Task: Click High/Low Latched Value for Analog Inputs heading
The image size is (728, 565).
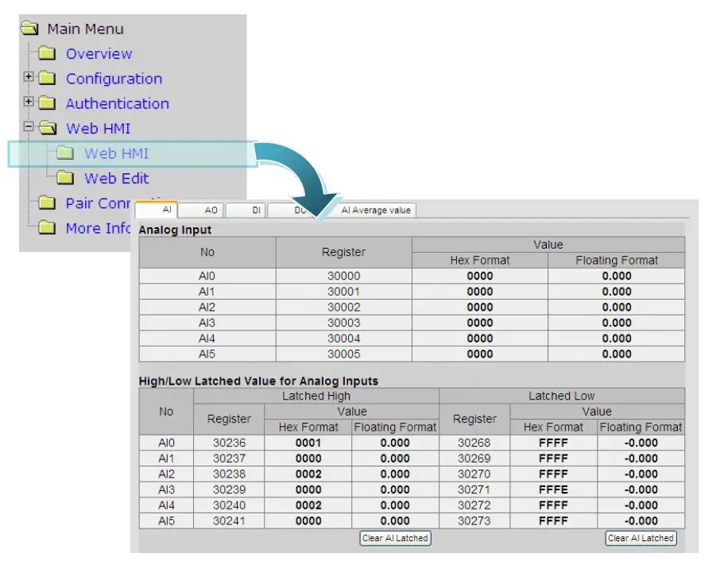Action: [258, 381]
